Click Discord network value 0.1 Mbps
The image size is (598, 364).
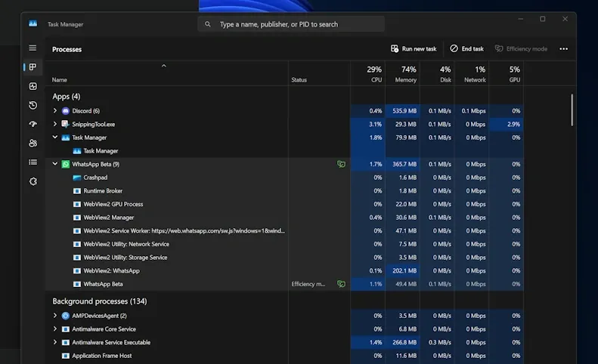coord(473,111)
